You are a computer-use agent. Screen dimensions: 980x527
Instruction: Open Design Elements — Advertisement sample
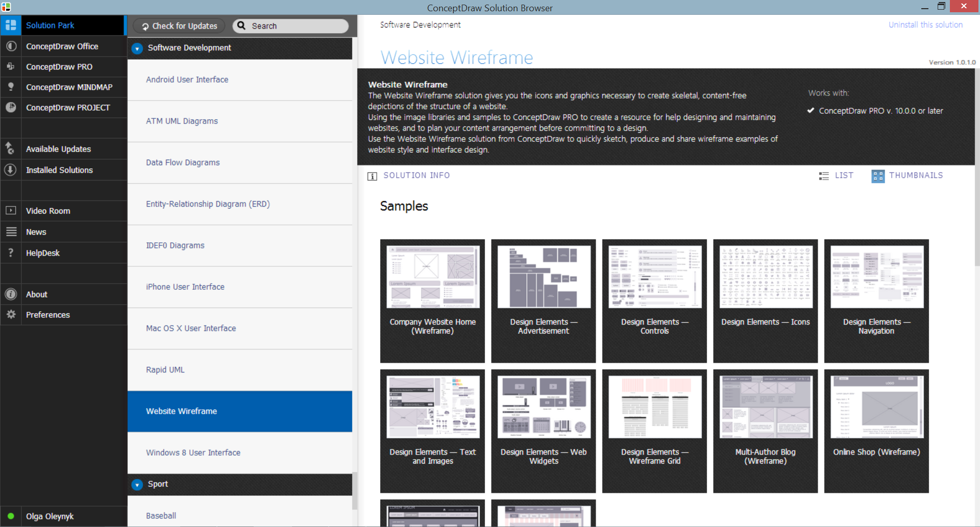pos(544,301)
